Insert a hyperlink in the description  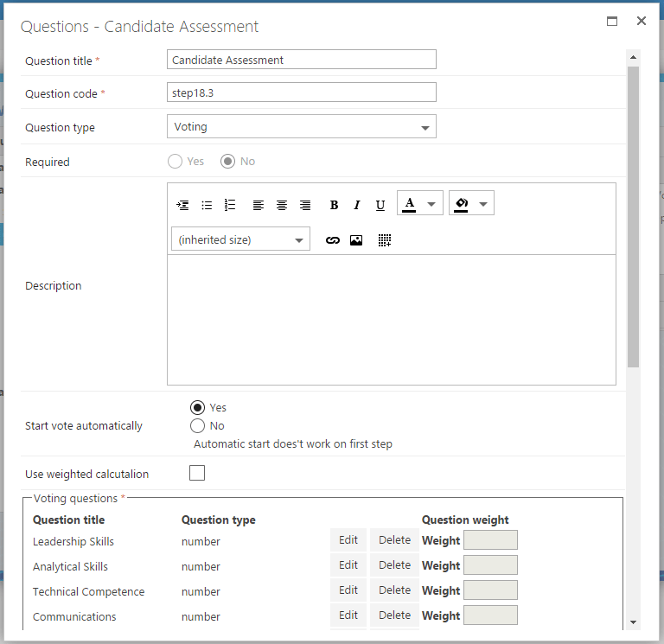332,240
